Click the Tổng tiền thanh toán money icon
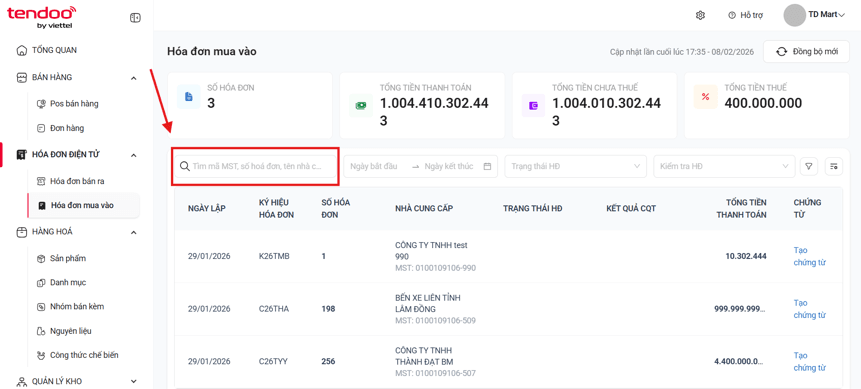Image resolution: width=861 pixels, height=389 pixels. coord(361,105)
